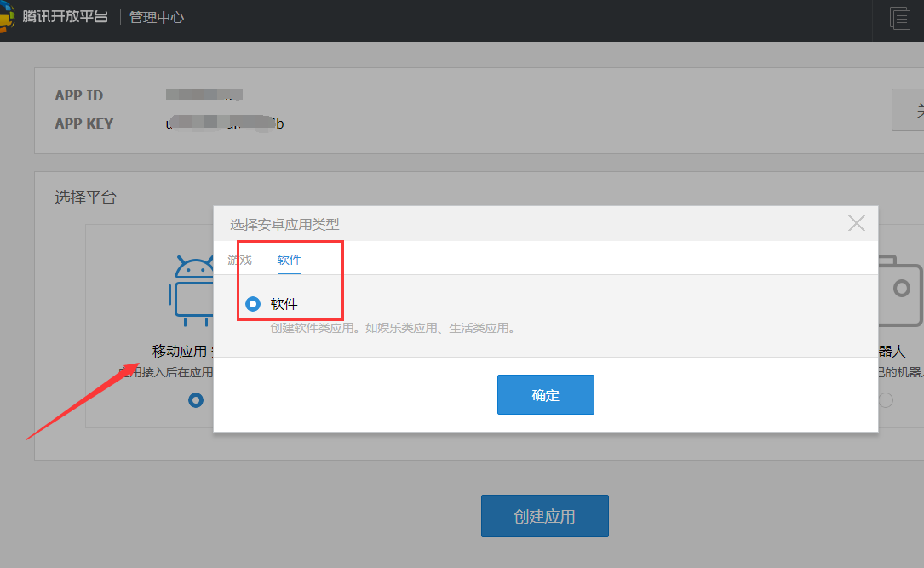
Task: Select the 移动应用 platform radio button
Action: [196, 399]
